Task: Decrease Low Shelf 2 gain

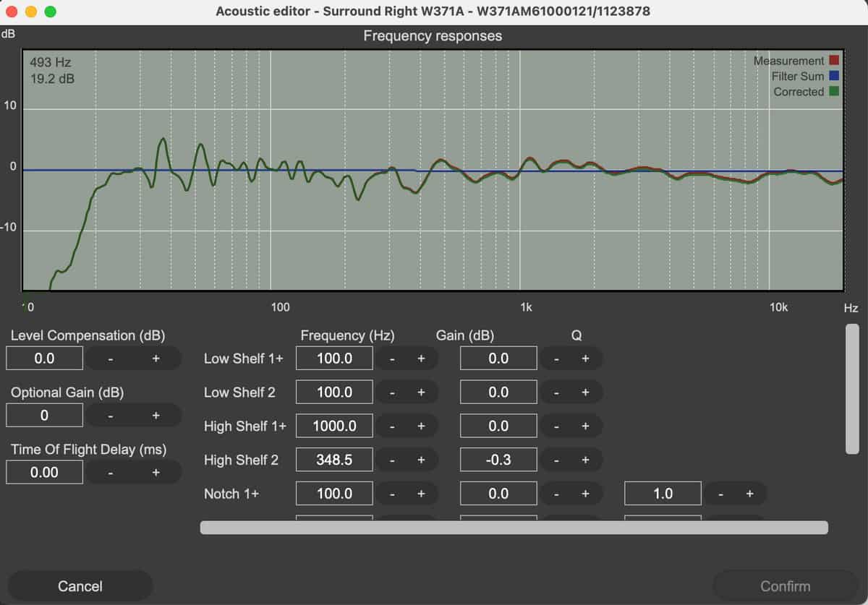Action: pos(556,392)
